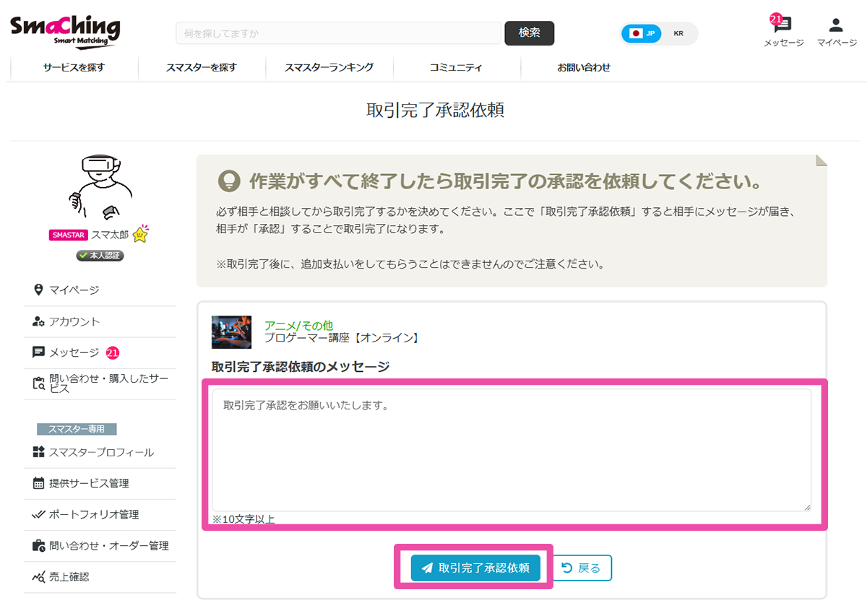
Task: Select the JP language option
Action: (642, 33)
